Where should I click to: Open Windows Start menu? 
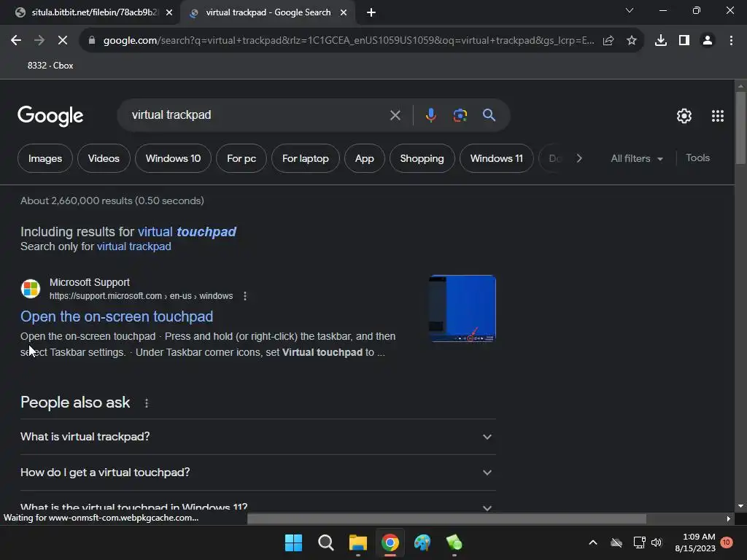[x=293, y=542]
